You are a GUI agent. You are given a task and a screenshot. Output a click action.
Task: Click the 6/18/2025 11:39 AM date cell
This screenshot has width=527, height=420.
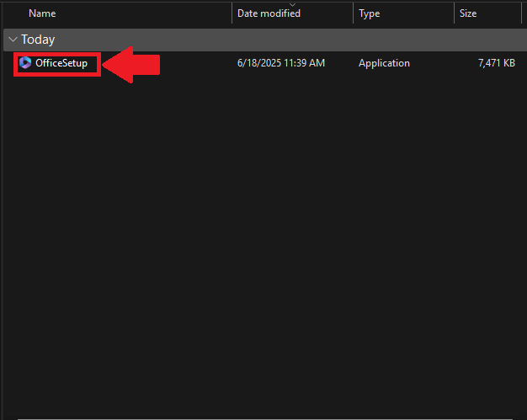[281, 63]
